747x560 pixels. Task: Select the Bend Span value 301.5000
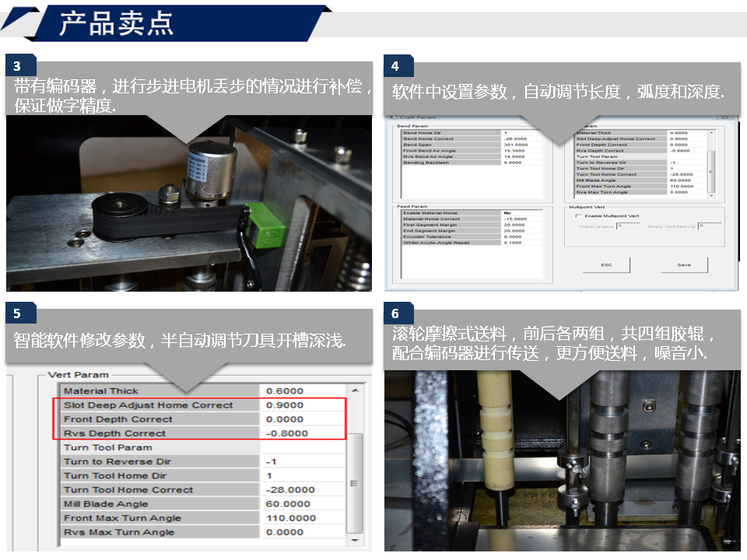(x=515, y=145)
